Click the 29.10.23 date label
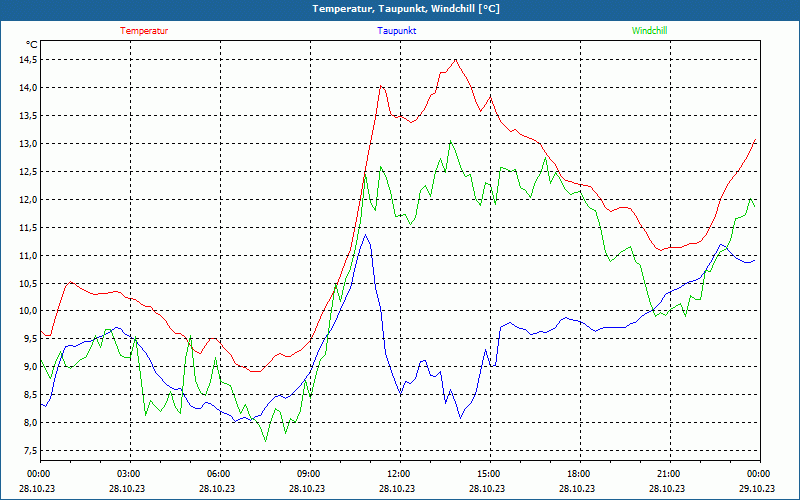800x500 pixels. (758, 489)
